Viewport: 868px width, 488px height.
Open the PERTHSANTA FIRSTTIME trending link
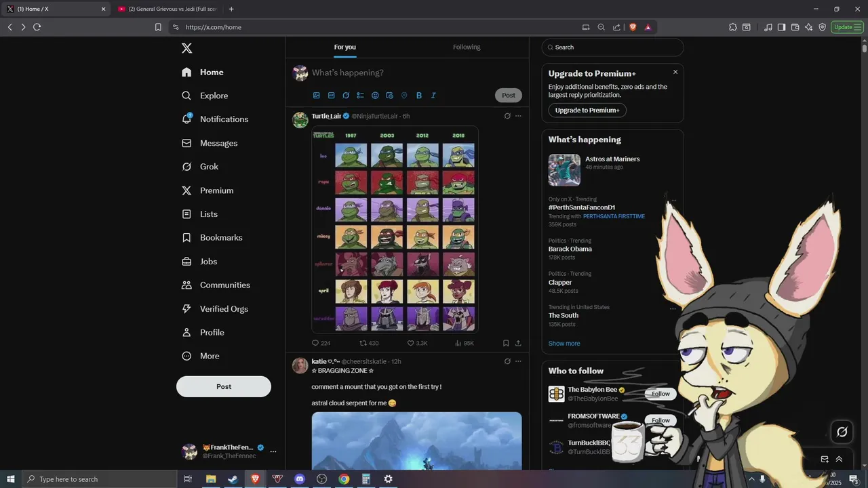tap(614, 216)
